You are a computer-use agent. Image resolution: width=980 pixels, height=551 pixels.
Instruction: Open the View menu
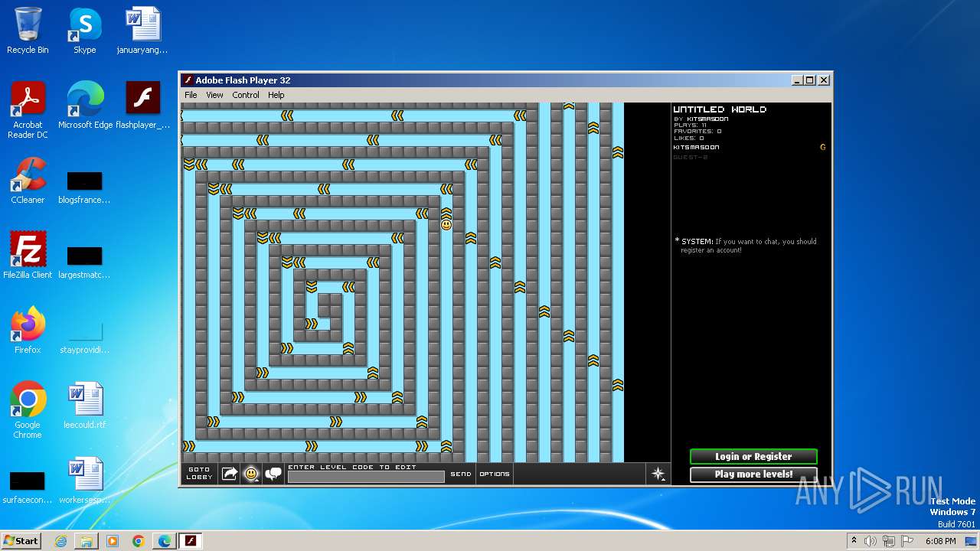coord(214,95)
